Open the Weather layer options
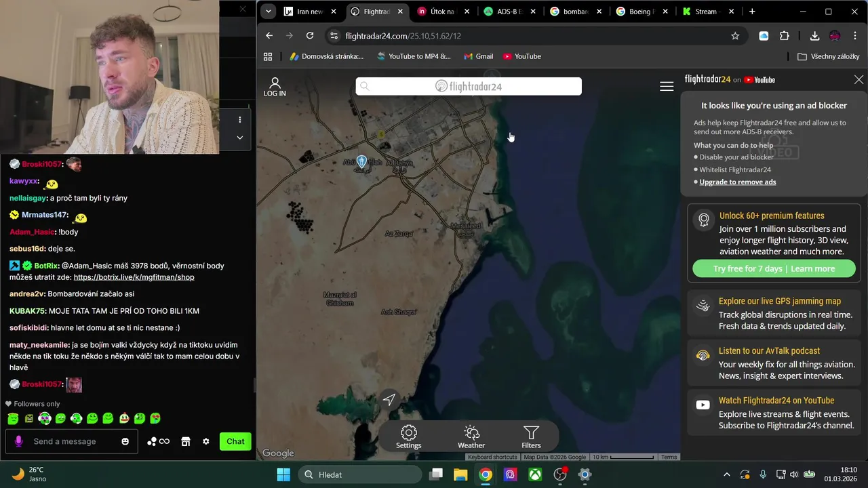This screenshot has height=488, width=868. [471, 436]
